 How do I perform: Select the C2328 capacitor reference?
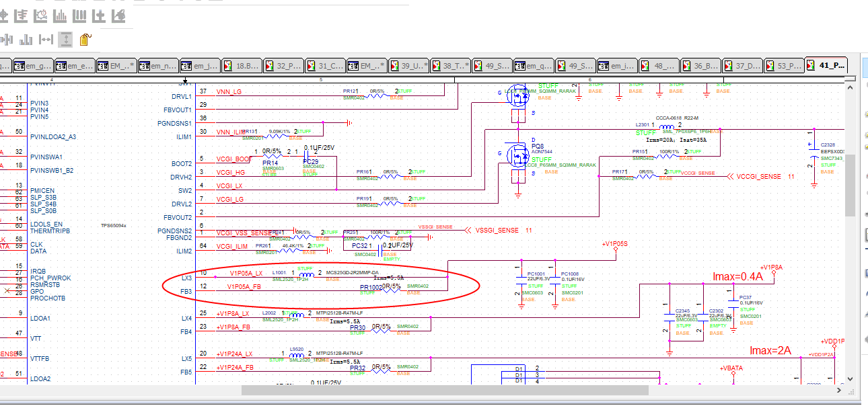[828, 145]
